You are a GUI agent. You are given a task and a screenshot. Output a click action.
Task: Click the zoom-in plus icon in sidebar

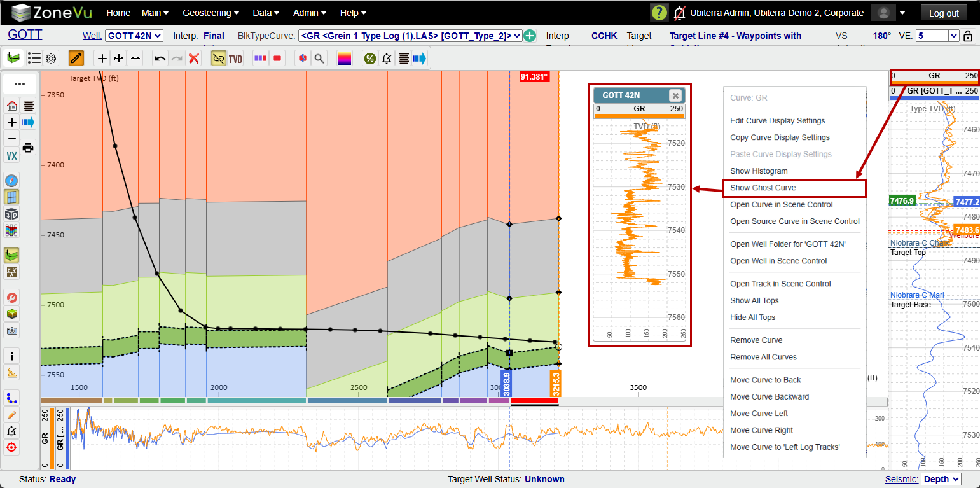click(x=12, y=122)
